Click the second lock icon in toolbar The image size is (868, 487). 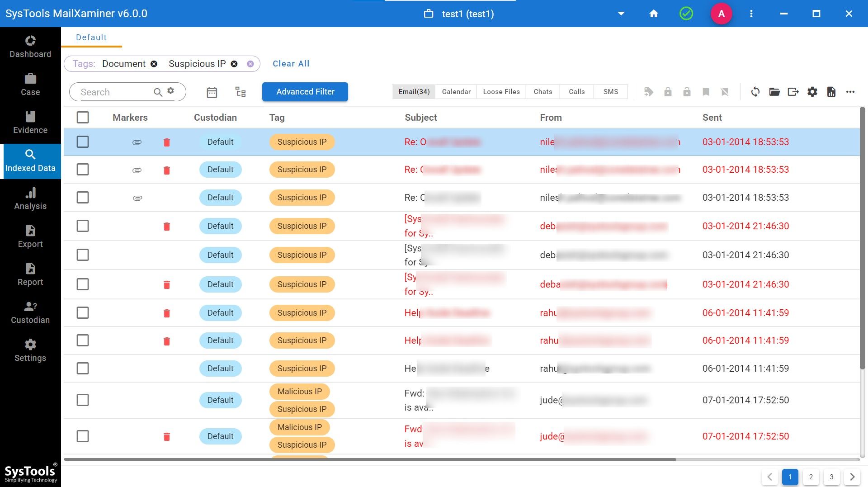pos(687,92)
